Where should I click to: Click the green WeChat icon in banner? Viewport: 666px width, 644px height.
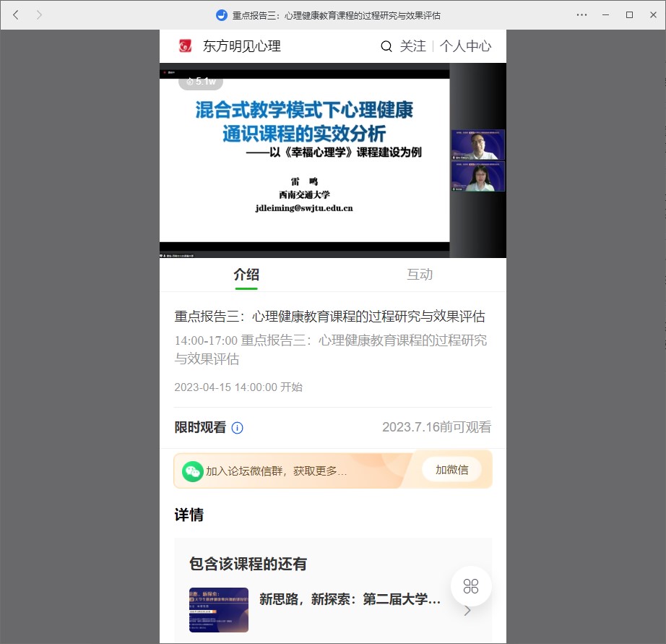point(192,471)
